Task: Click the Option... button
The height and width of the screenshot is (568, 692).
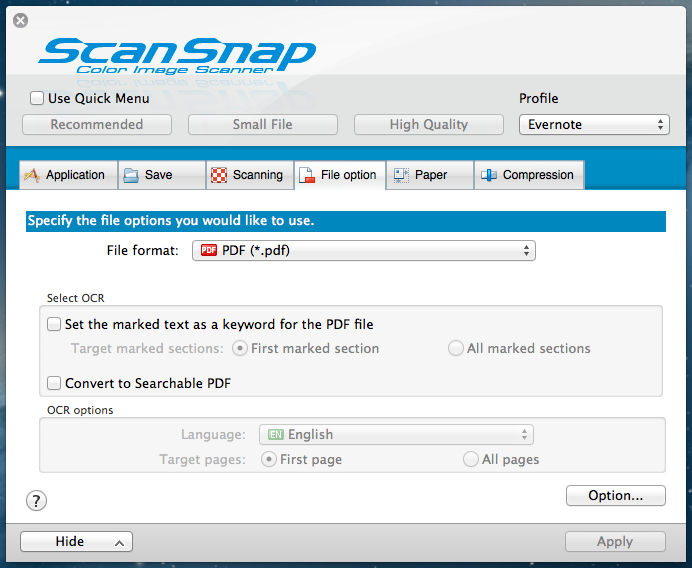Action: tap(616, 496)
